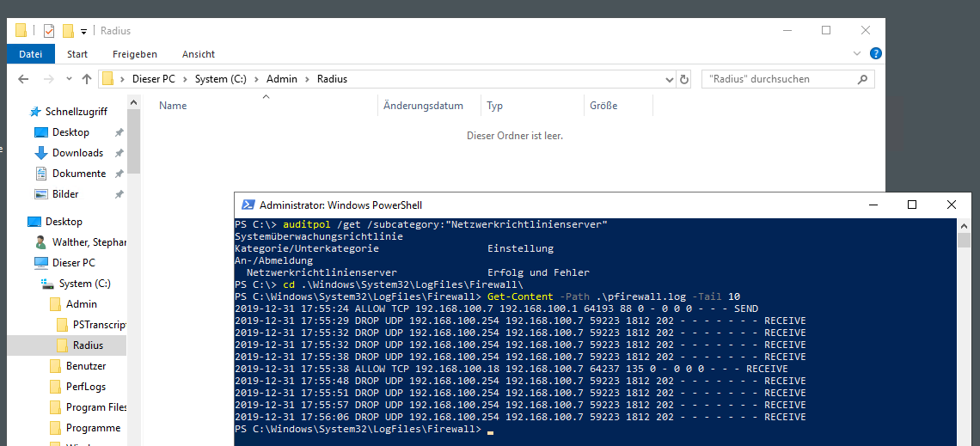Click the magnifier search icon
Image resolution: width=980 pixels, height=446 pixels.
863,79
